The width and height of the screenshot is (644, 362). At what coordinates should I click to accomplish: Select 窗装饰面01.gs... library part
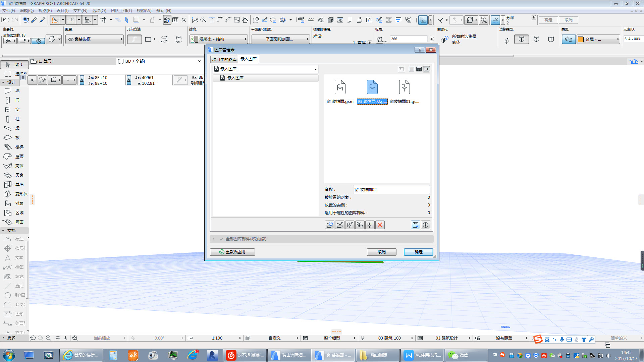click(405, 92)
